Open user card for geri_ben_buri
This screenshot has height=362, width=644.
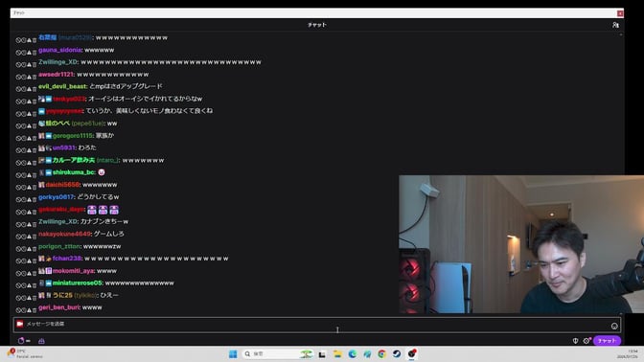pos(58,307)
